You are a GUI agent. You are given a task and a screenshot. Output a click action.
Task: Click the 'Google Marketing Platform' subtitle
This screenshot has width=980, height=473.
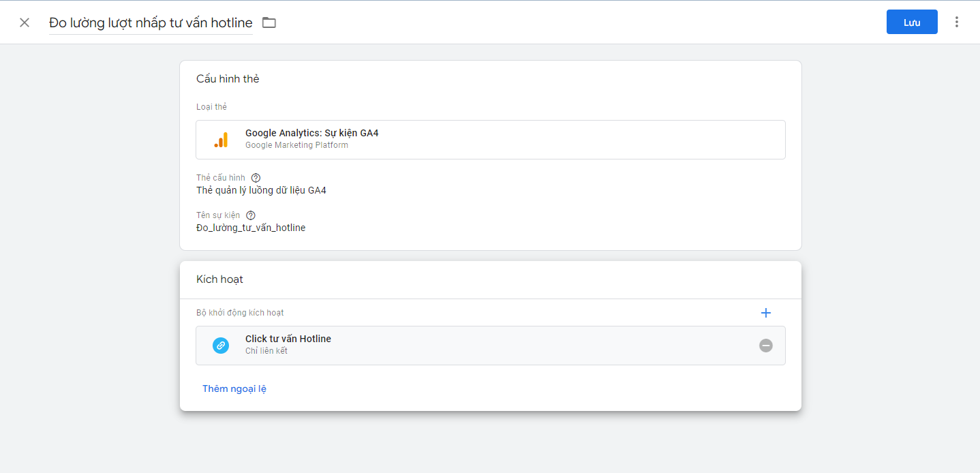point(296,145)
